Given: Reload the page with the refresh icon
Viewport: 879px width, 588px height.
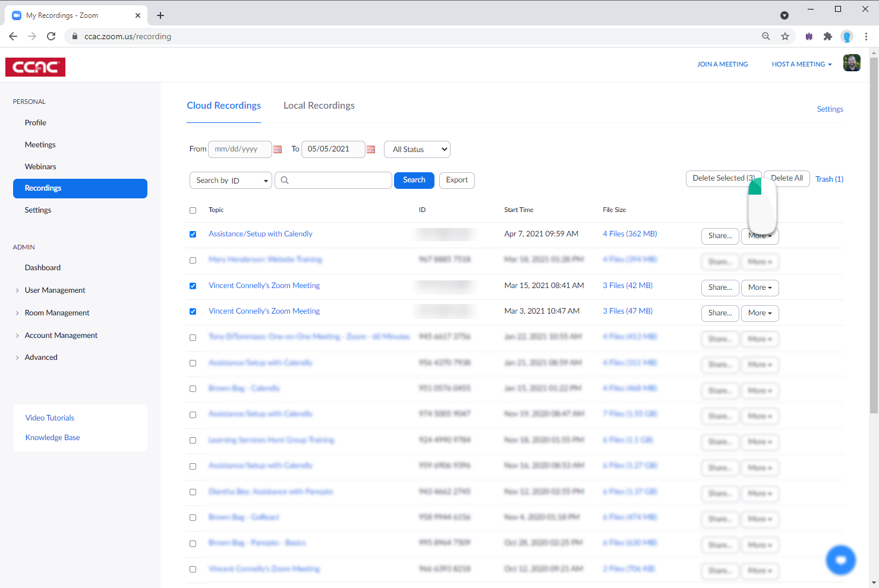Looking at the screenshot, I should (51, 36).
